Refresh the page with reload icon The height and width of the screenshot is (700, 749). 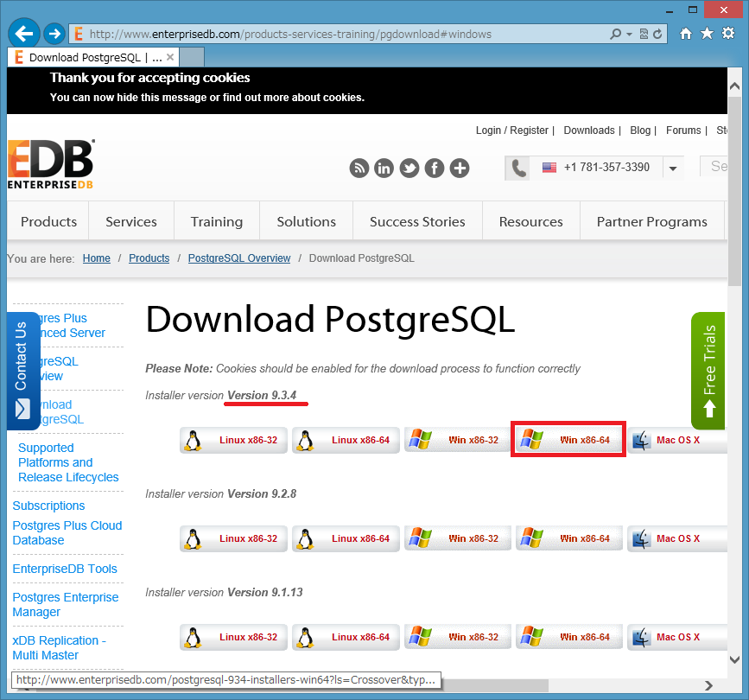coord(658,35)
